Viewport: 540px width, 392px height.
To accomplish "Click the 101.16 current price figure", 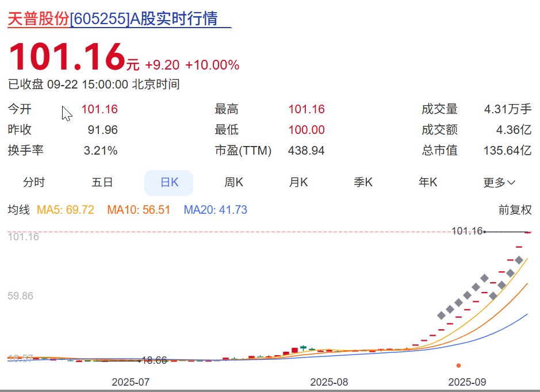I will [x=67, y=56].
